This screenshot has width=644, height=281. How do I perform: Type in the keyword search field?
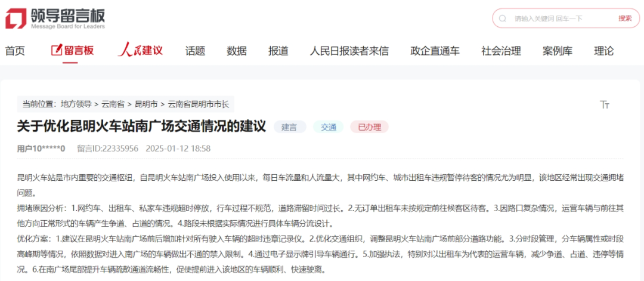click(x=561, y=18)
